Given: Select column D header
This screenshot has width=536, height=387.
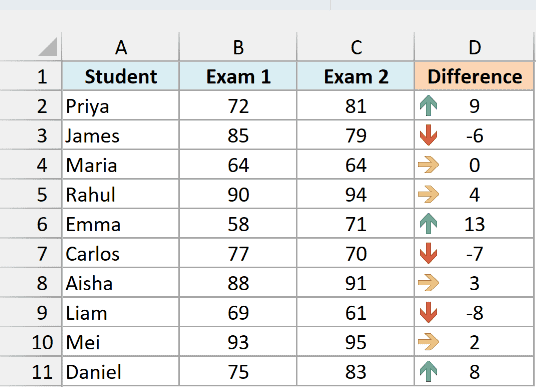Looking at the screenshot, I should point(474,47).
